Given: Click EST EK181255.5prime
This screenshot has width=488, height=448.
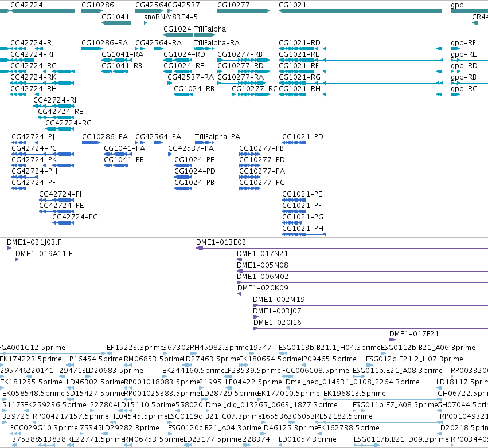Looking at the screenshot, I should pyautogui.click(x=31, y=382).
